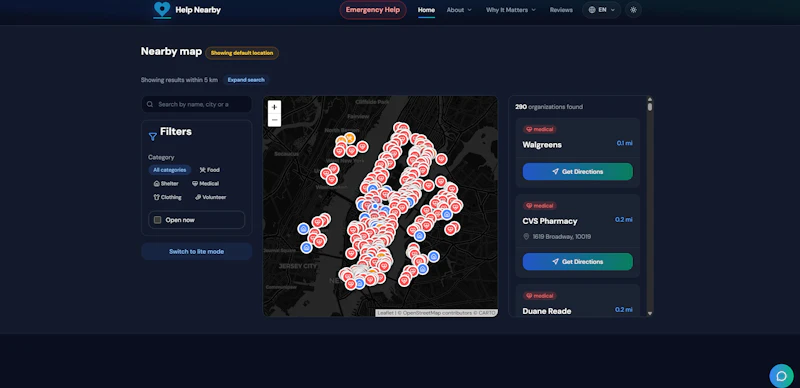
Task: Click the Help Nearby heart logo
Action: (162, 9)
